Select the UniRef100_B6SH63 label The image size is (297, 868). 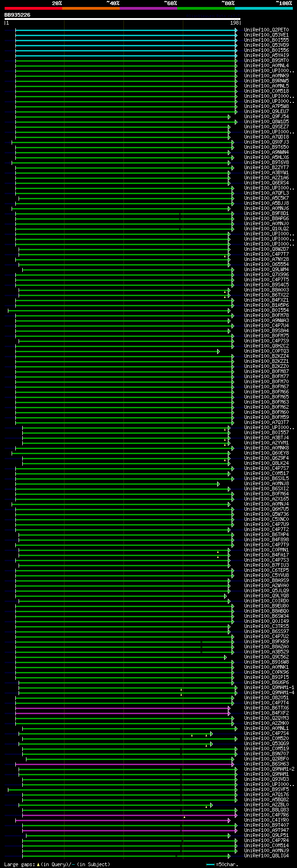click(266, 764)
